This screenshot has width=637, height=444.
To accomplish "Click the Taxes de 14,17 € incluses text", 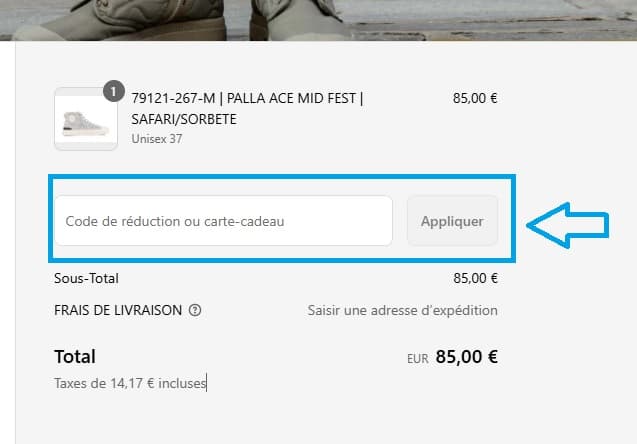I will point(130,381).
